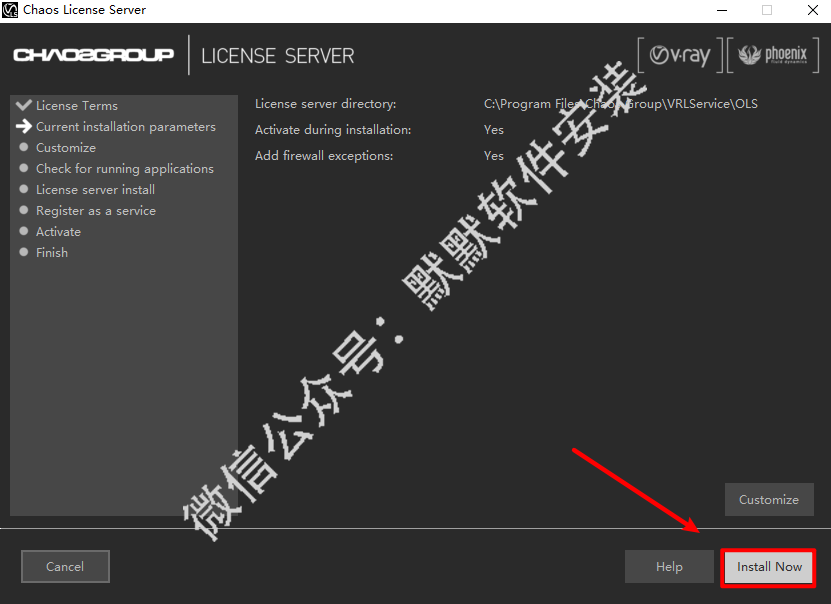
Task: Select Check for running applications step
Action: coord(125,169)
